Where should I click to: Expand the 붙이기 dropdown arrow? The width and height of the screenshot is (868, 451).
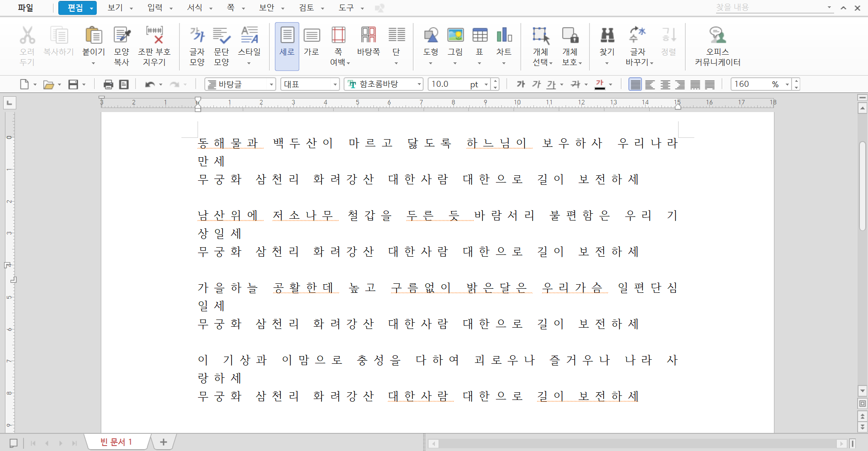[x=94, y=63]
